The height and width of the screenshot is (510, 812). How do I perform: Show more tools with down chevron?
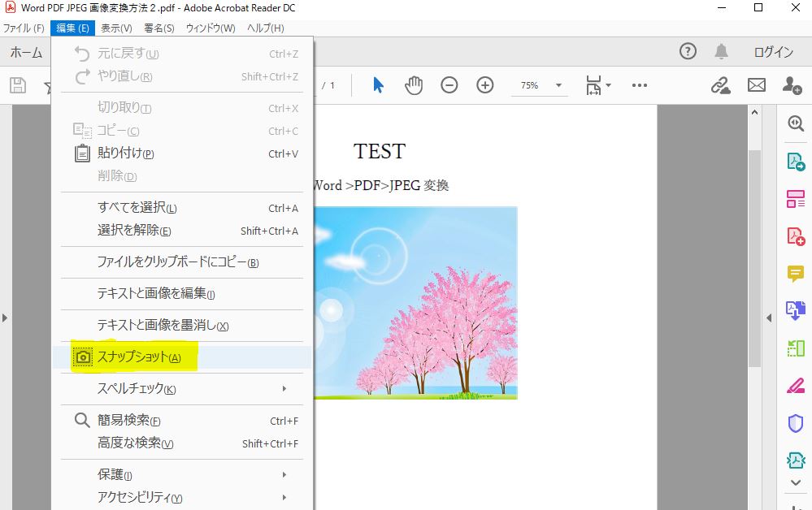point(796,482)
